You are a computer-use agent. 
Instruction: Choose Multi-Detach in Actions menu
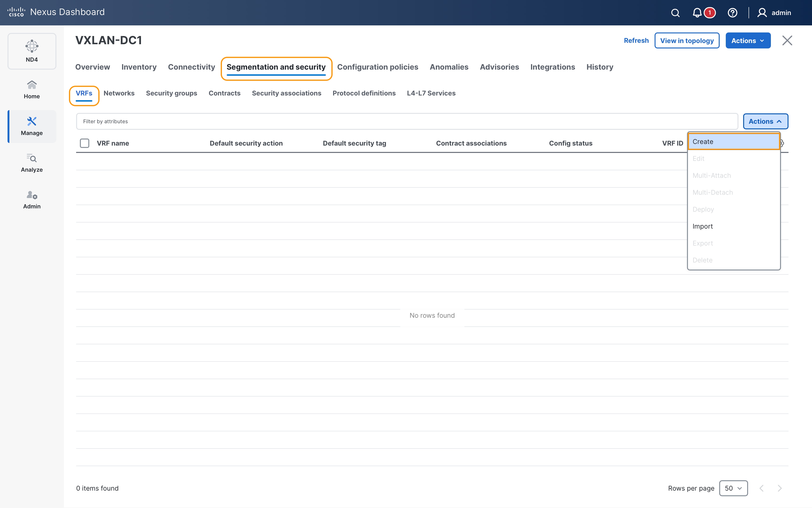[734, 192]
